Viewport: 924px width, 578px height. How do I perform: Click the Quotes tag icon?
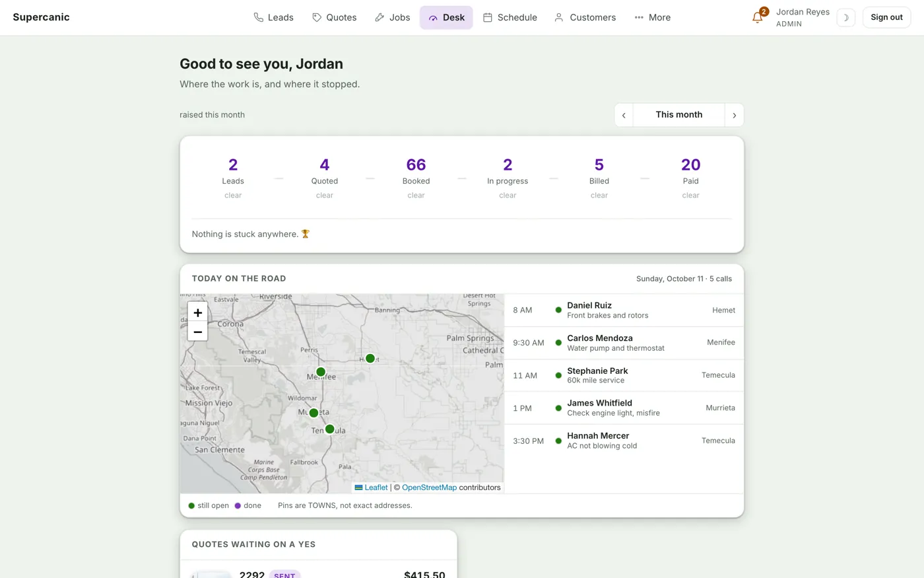pos(317,17)
